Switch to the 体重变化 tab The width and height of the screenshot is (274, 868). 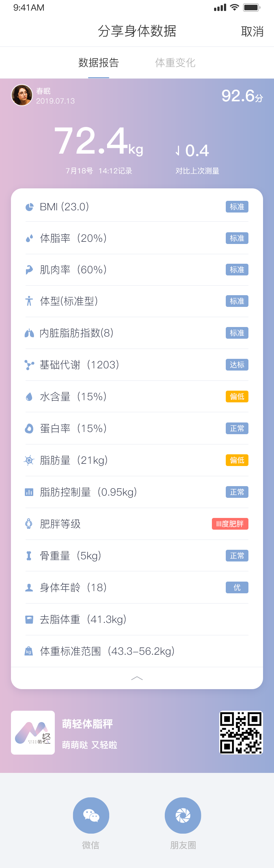175,63
